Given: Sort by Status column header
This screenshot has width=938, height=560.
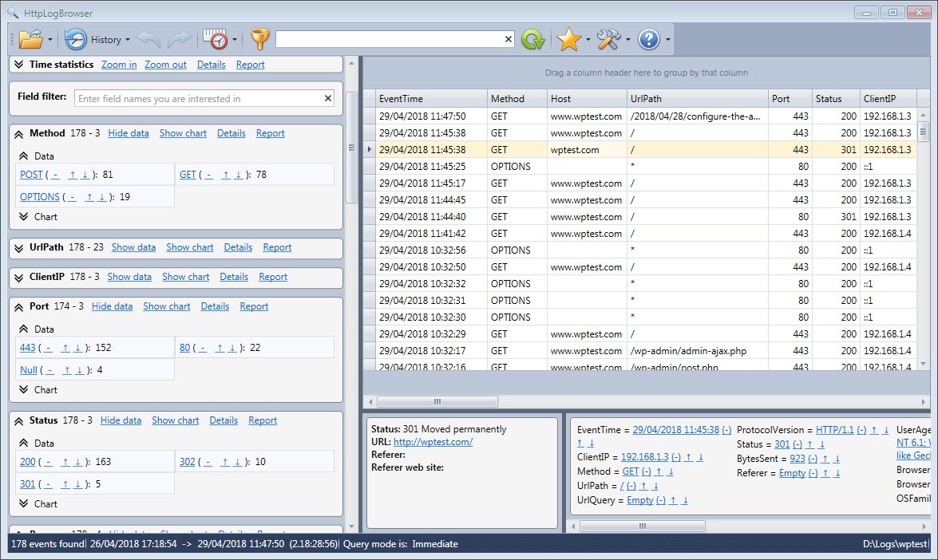Looking at the screenshot, I should pyautogui.click(x=835, y=99).
